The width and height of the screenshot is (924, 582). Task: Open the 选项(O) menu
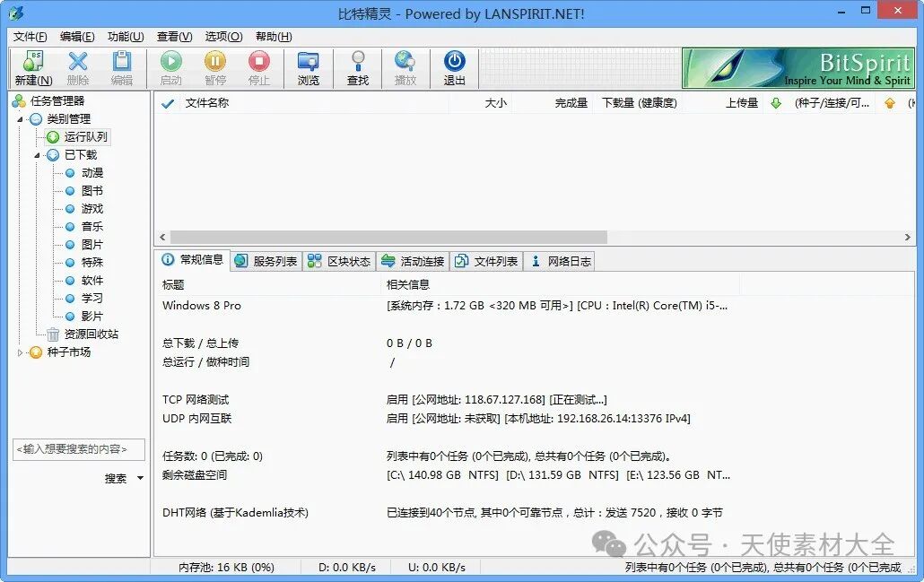click(224, 37)
